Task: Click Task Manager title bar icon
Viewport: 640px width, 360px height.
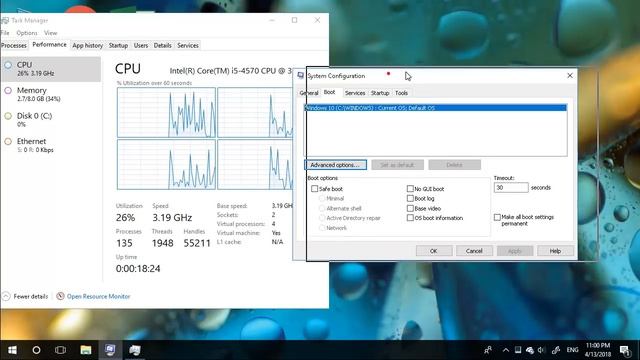Action: [5, 20]
